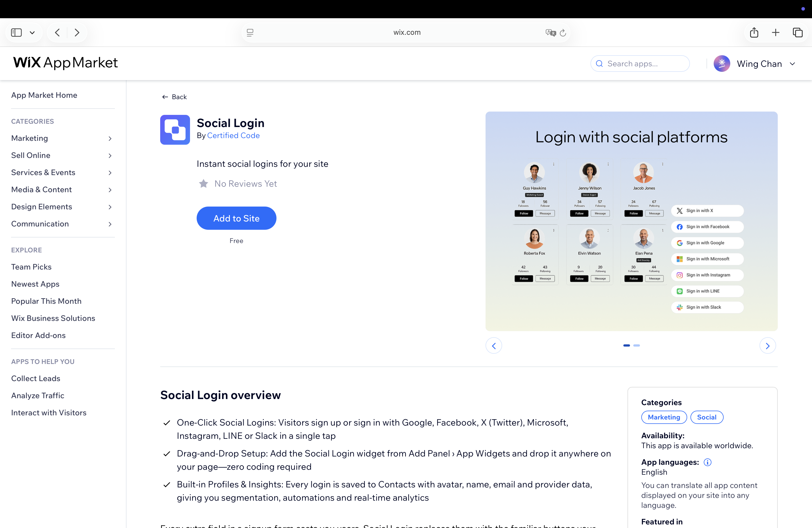Navigate to App Market Home

pyautogui.click(x=44, y=95)
